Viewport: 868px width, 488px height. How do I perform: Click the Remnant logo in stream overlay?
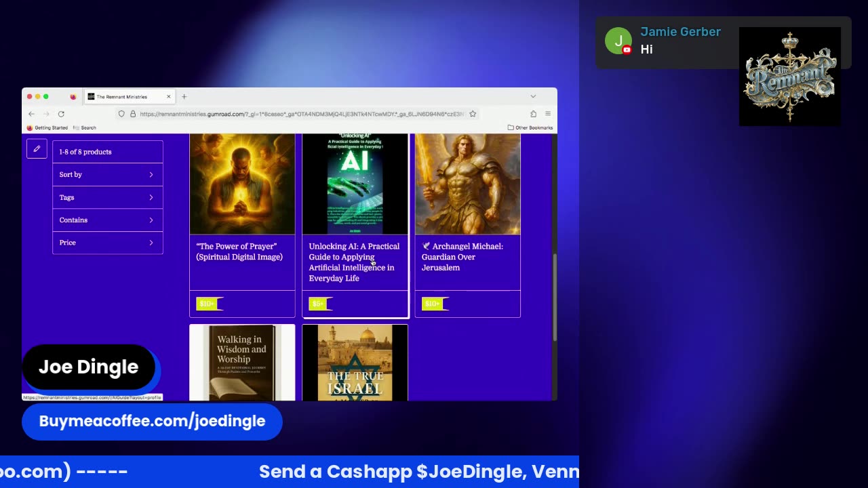tap(789, 77)
